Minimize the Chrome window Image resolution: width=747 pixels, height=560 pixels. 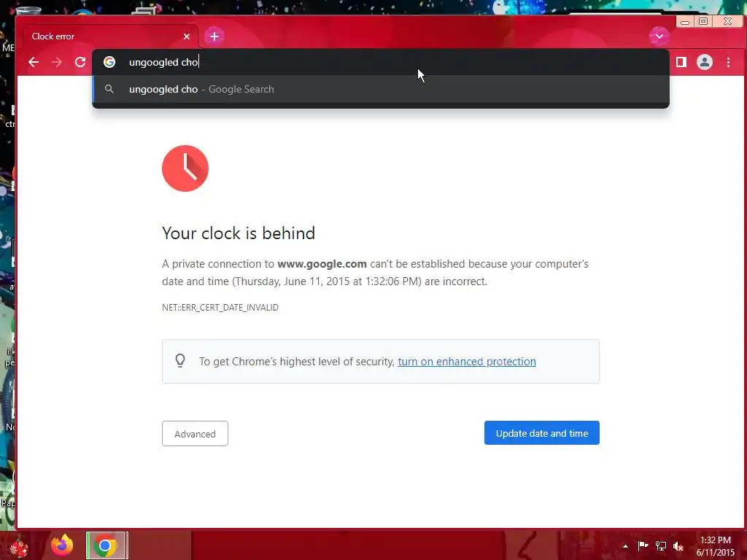[684, 21]
